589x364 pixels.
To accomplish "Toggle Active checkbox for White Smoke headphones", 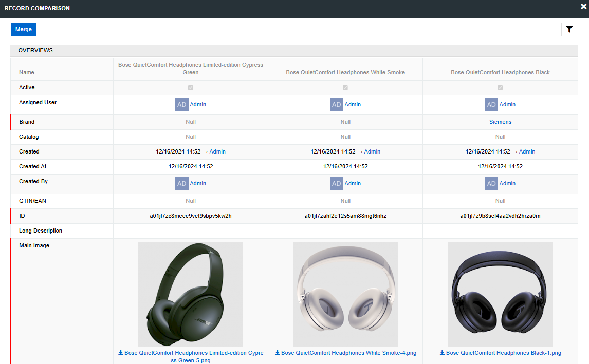I will [x=345, y=87].
